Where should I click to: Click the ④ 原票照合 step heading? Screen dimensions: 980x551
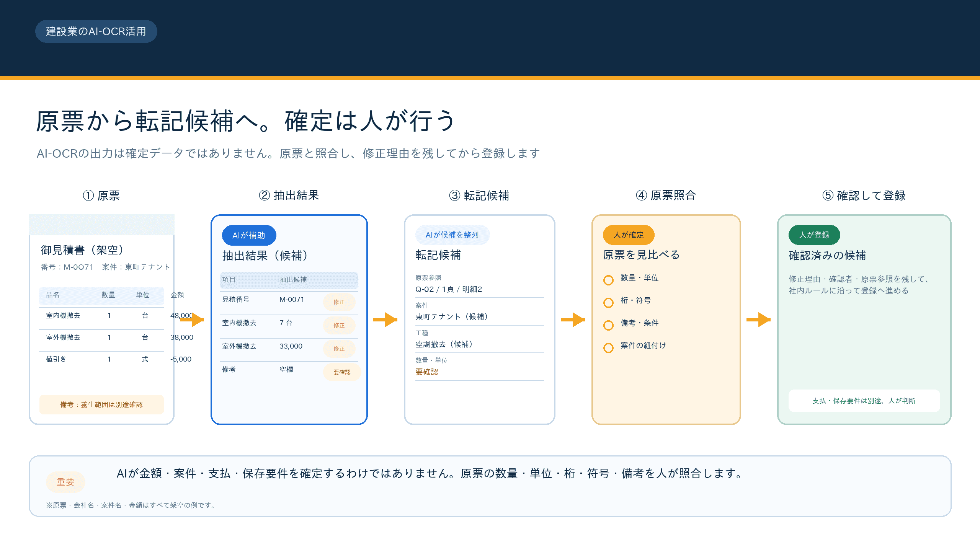666,195
